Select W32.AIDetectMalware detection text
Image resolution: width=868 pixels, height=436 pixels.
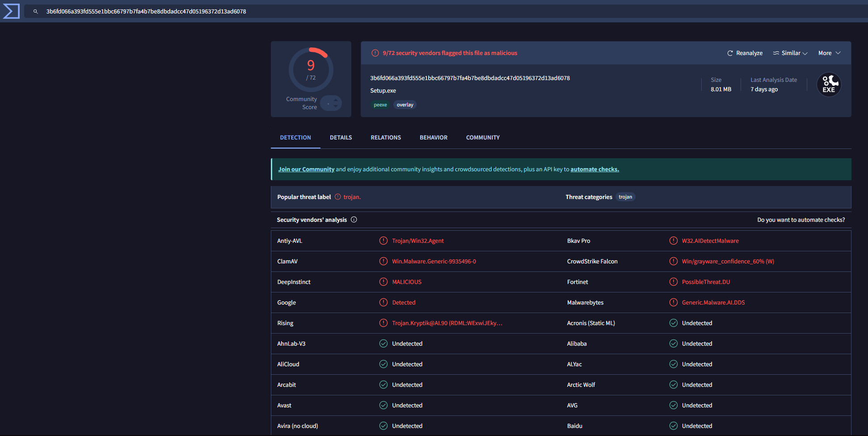(x=710, y=241)
